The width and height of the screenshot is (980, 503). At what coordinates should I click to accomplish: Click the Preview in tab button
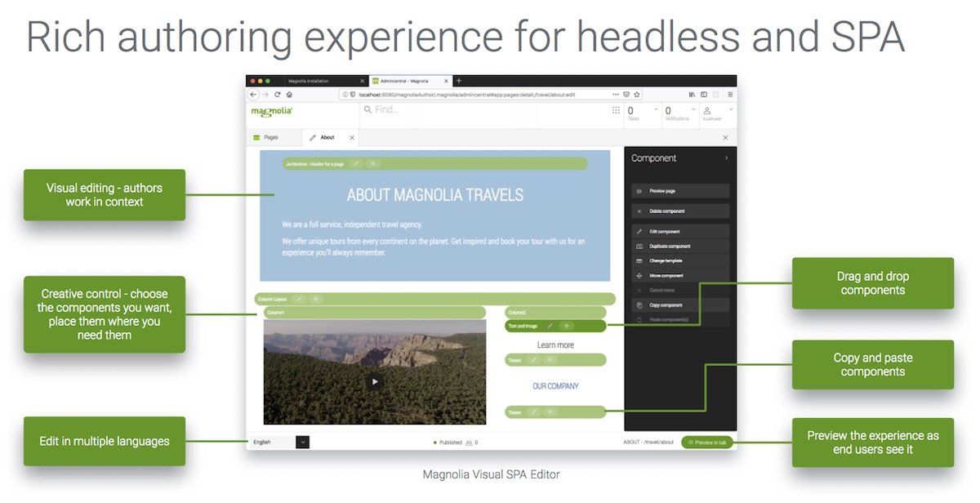click(706, 442)
